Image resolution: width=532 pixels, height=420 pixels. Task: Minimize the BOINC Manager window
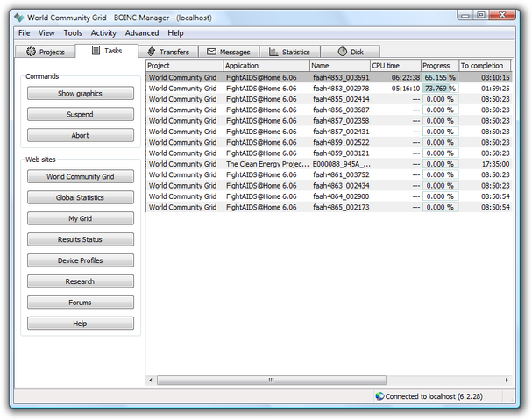click(x=465, y=15)
